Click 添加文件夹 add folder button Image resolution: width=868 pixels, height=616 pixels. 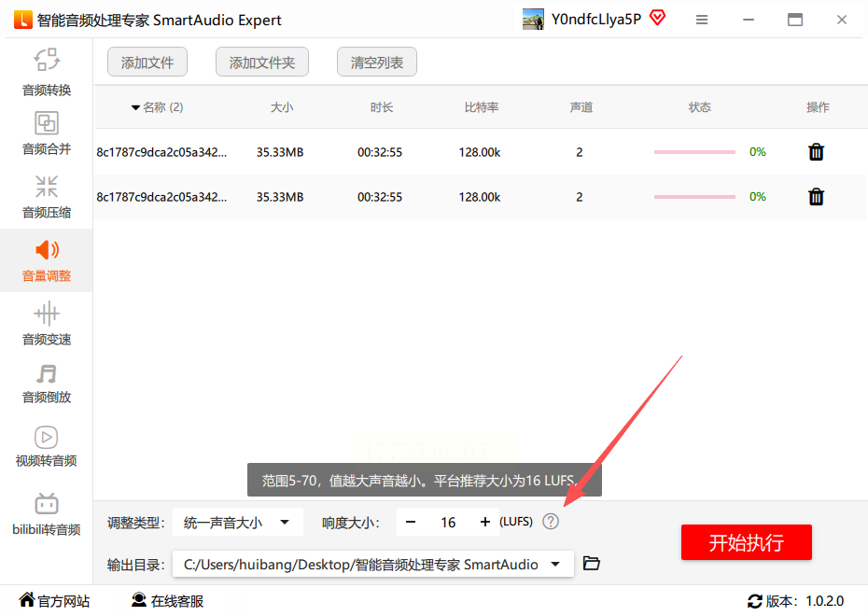pos(262,62)
